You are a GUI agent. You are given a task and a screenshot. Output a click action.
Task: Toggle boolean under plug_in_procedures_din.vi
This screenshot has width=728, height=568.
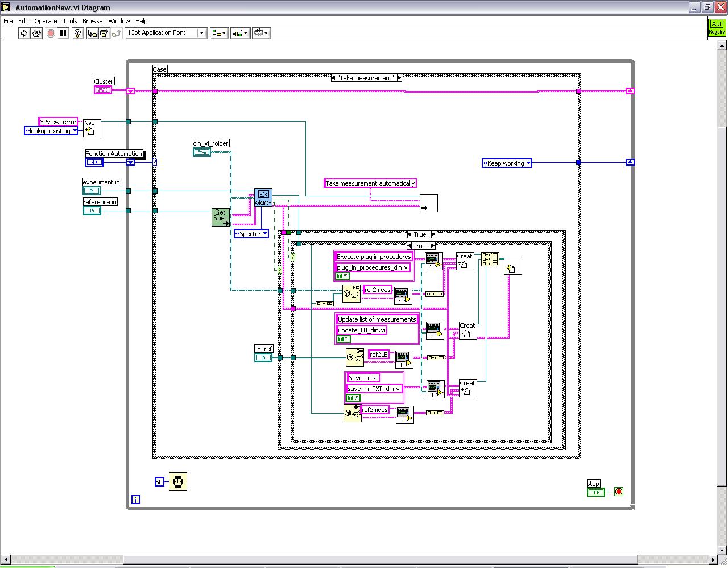pos(342,277)
